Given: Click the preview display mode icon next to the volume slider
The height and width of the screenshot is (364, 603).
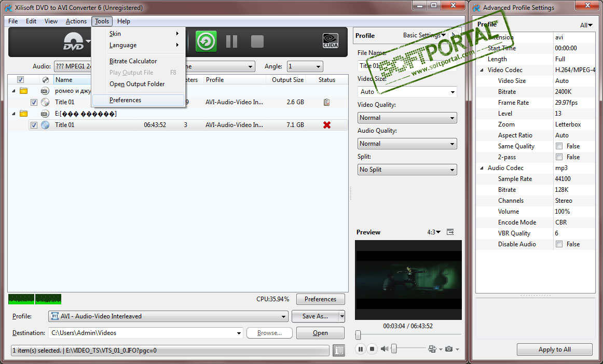Looking at the screenshot, I should (x=432, y=349).
